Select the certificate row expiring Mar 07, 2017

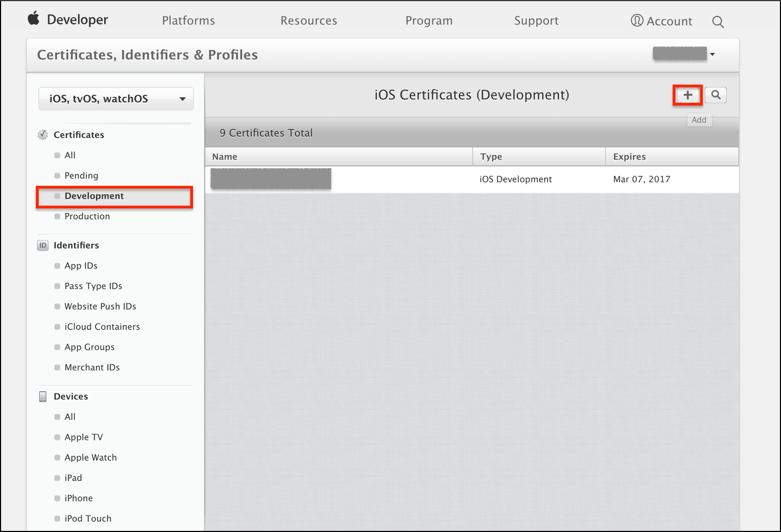472,179
